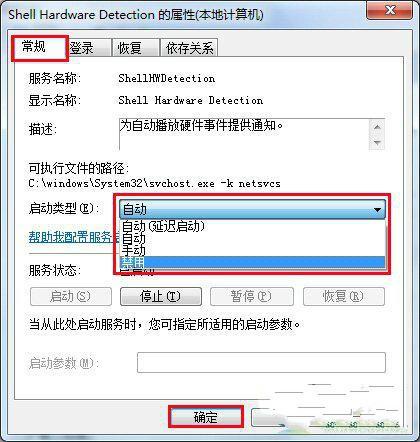
Task: Click the 暂停(P) button
Action: click(x=252, y=296)
